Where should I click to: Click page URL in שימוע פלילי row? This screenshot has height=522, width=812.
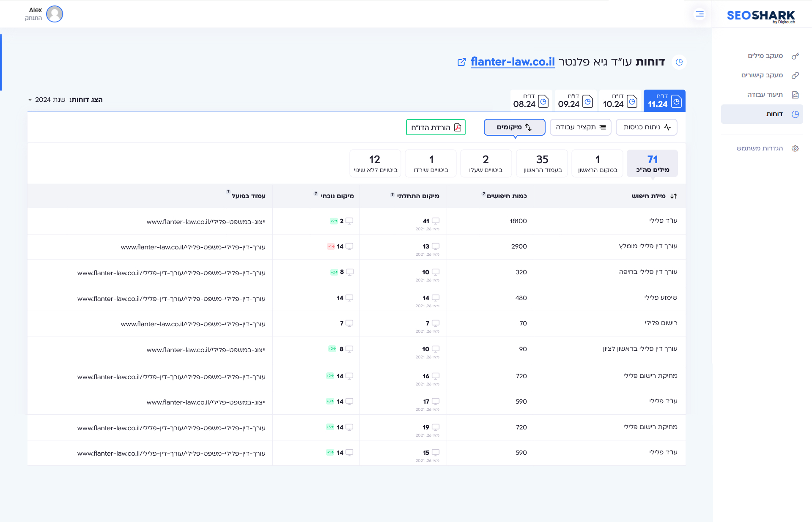point(171,299)
